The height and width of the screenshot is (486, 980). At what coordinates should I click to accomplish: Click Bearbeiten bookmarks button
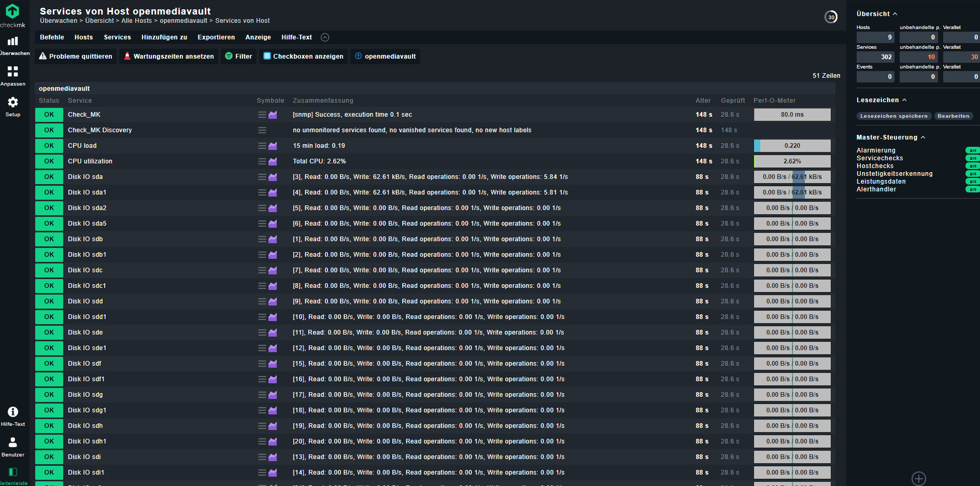[x=954, y=116]
